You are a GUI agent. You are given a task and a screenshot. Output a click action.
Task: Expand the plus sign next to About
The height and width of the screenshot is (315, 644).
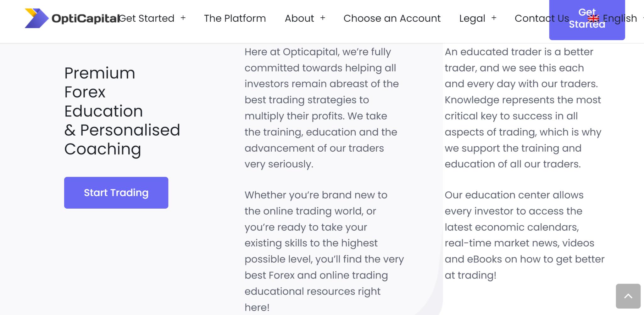[x=323, y=18]
